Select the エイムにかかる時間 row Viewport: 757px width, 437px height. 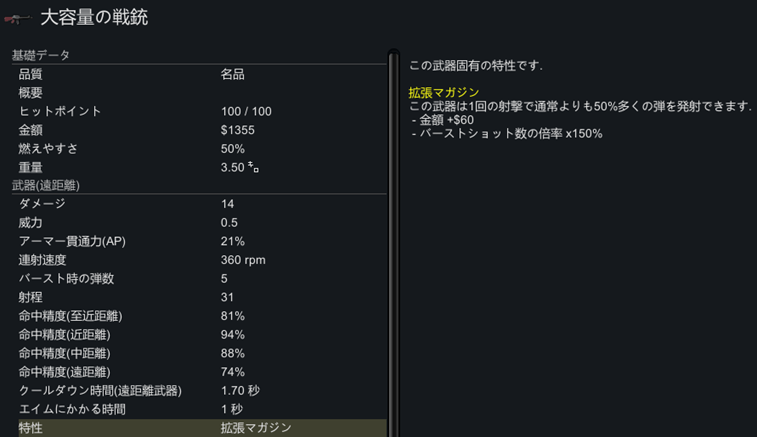pos(202,409)
